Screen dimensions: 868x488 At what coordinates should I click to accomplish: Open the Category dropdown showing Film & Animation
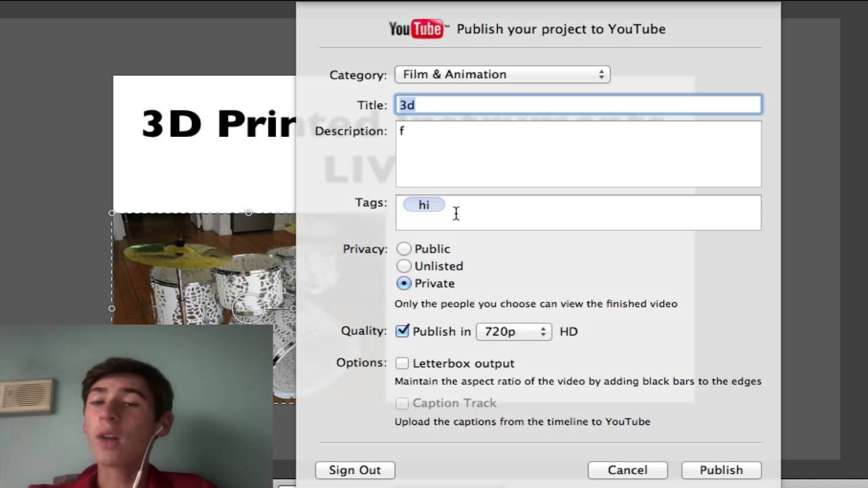tap(502, 75)
